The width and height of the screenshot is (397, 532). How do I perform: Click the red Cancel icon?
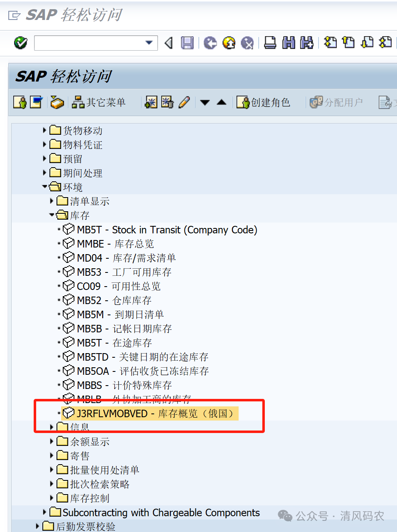(x=247, y=43)
